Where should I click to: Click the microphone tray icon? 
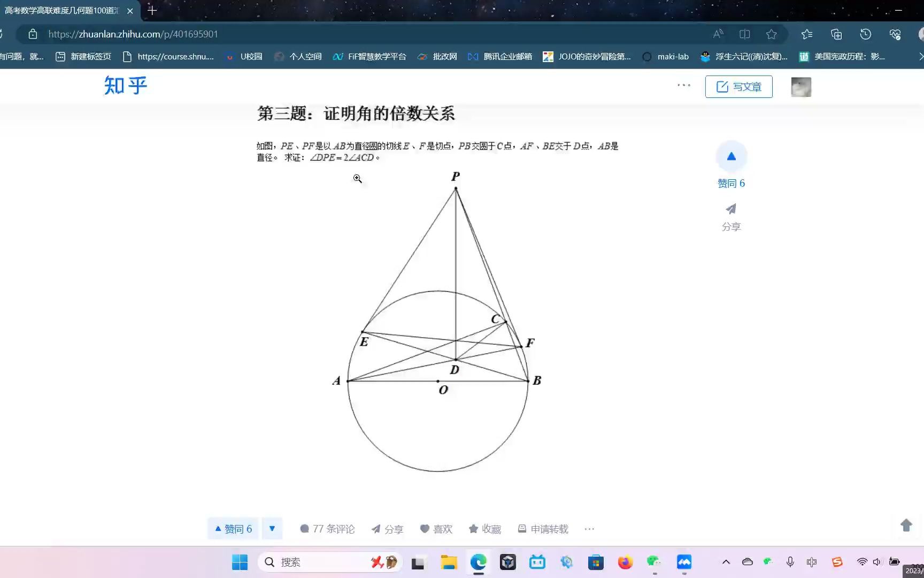pos(790,562)
